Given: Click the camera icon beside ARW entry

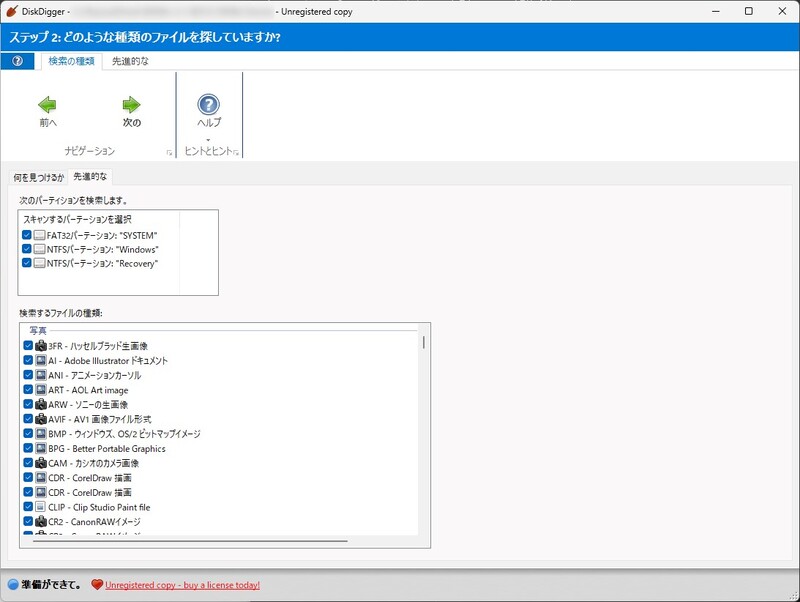Looking at the screenshot, I should tap(41, 405).
